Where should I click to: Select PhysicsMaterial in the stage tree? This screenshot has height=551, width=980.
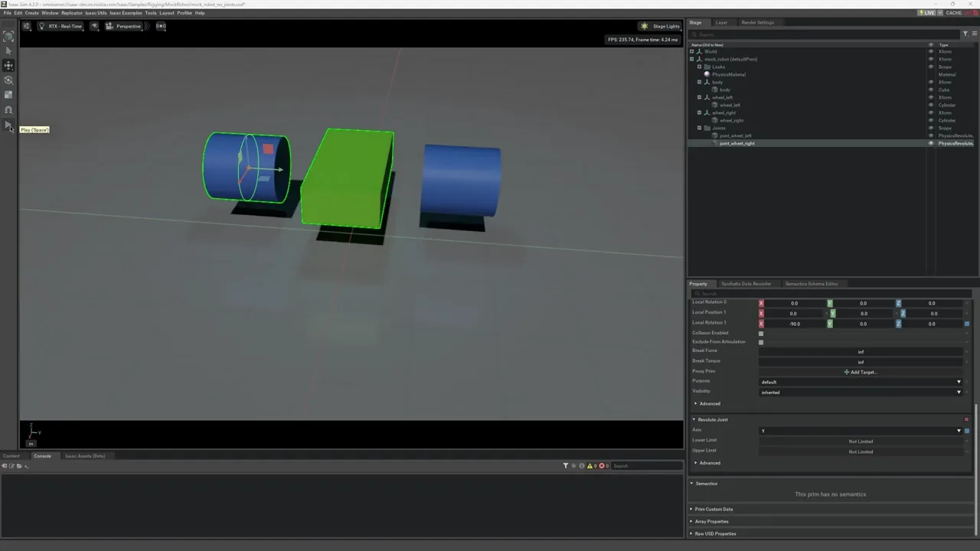click(x=728, y=74)
